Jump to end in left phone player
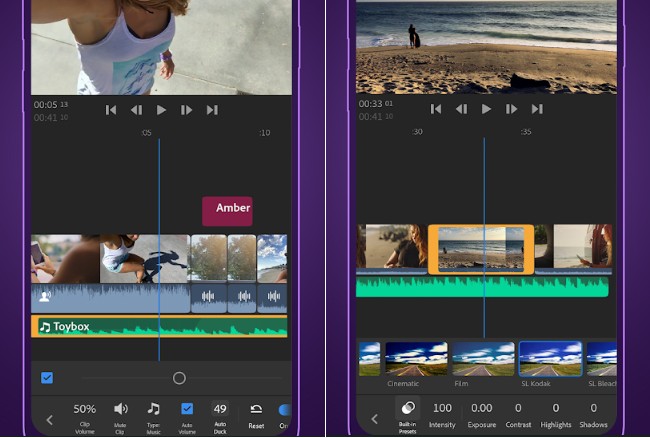Screen dimensions: 650x438 (212, 110)
